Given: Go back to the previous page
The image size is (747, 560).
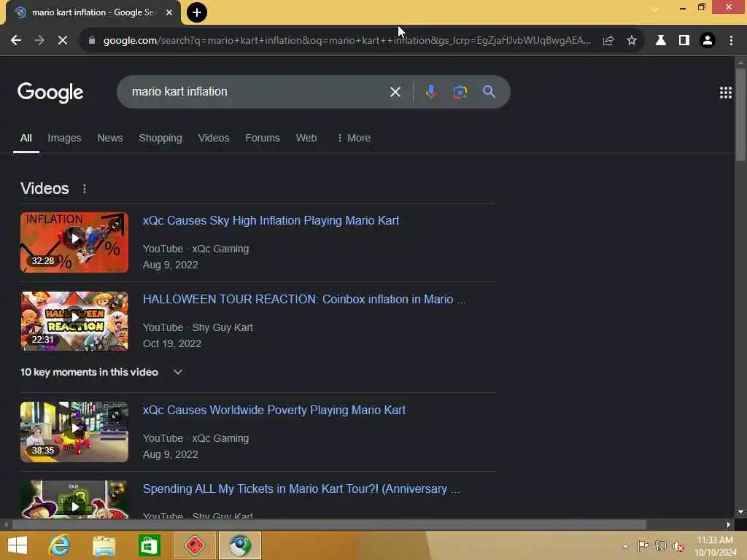Looking at the screenshot, I should [x=16, y=41].
